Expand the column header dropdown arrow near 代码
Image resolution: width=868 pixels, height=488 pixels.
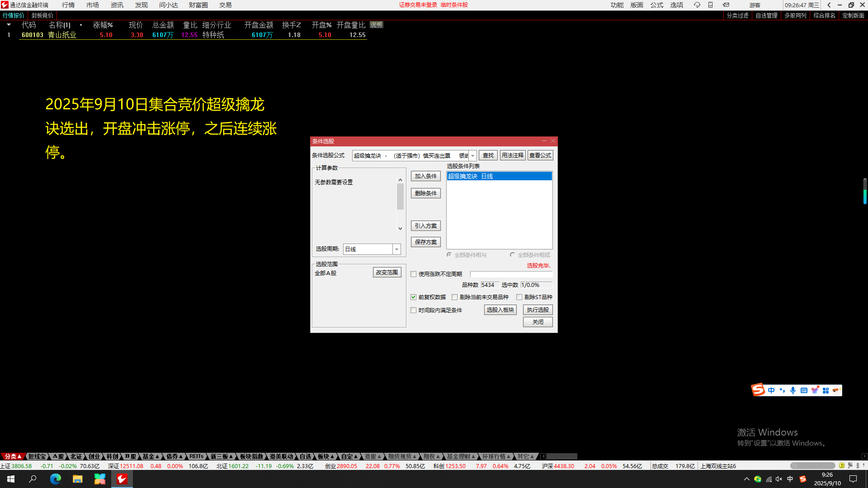[x=9, y=25]
